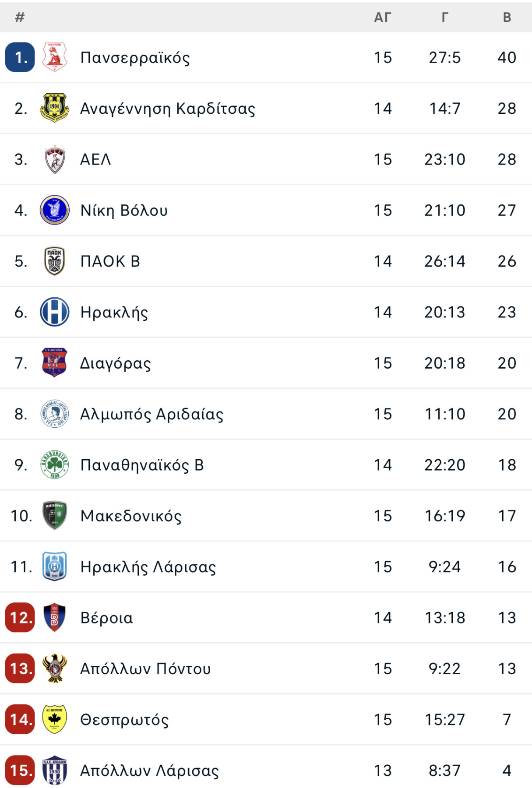Viewport: 532px width, 788px height.
Task: Click the red position 15 badge
Action: [x=20, y=770]
